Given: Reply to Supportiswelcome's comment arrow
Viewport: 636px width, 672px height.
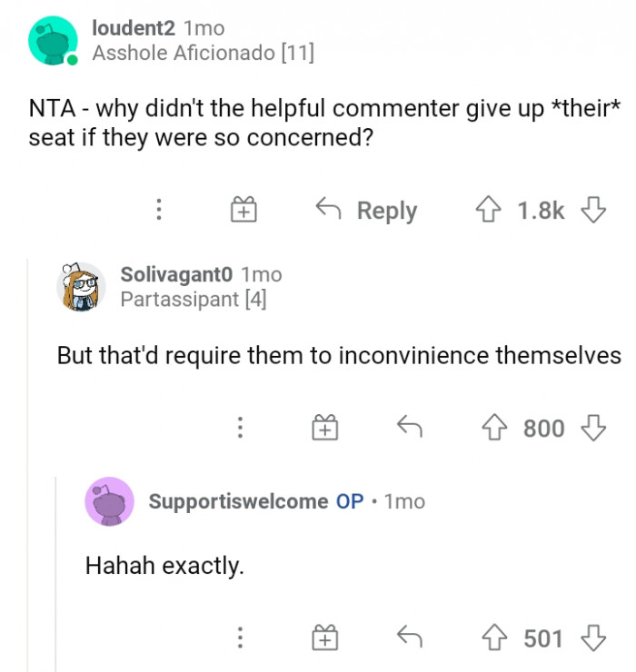Looking at the screenshot, I should click(x=412, y=638).
